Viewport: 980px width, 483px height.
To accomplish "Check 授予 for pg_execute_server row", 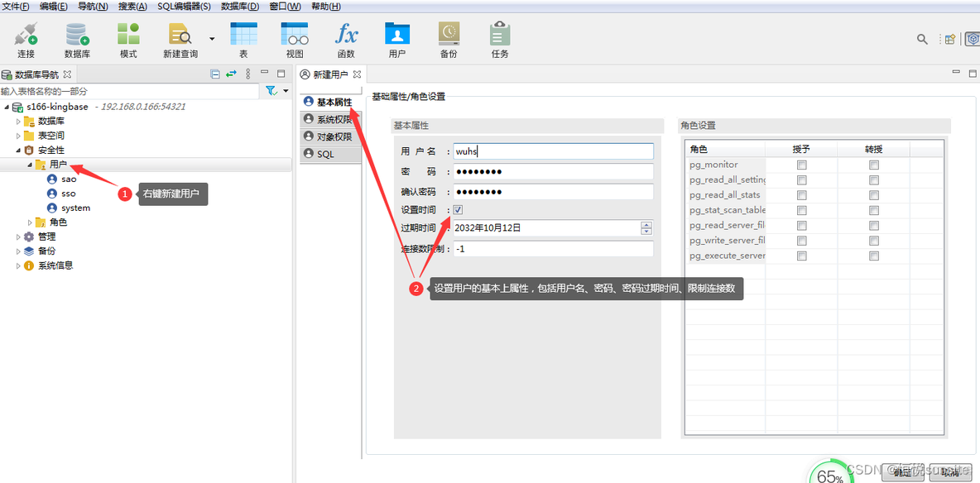I will pyautogui.click(x=801, y=256).
